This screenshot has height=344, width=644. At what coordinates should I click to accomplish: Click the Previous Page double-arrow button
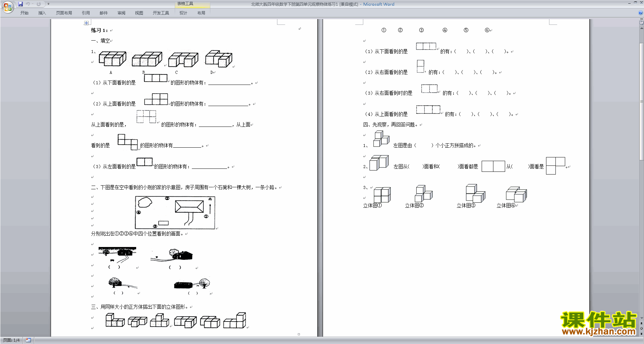pos(641,324)
